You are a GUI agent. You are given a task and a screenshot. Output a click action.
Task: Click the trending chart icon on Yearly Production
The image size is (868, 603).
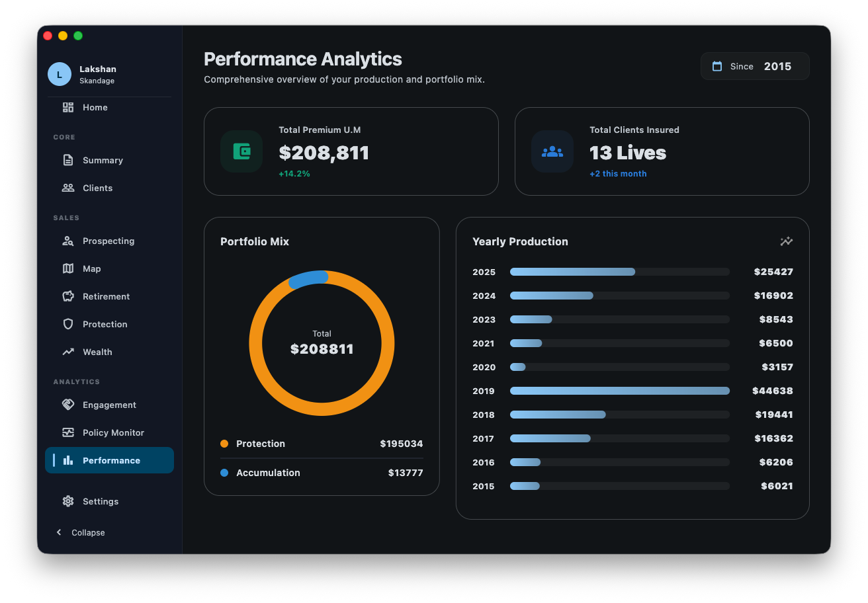click(x=787, y=241)
